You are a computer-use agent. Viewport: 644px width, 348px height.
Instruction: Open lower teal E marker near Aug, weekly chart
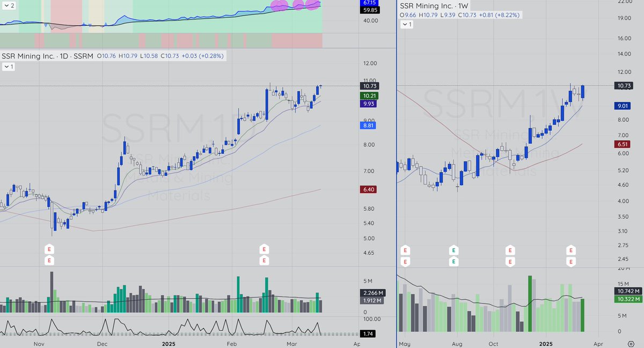(x=453, y=262)
